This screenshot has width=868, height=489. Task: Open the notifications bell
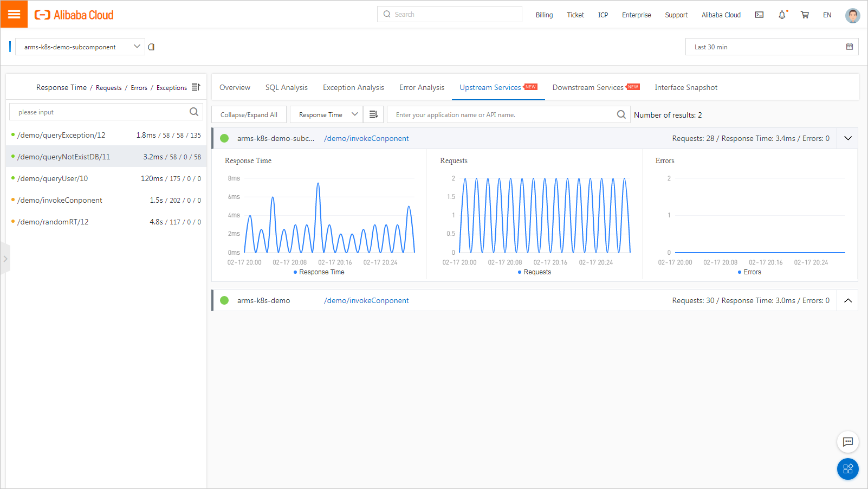pos(782,15)
